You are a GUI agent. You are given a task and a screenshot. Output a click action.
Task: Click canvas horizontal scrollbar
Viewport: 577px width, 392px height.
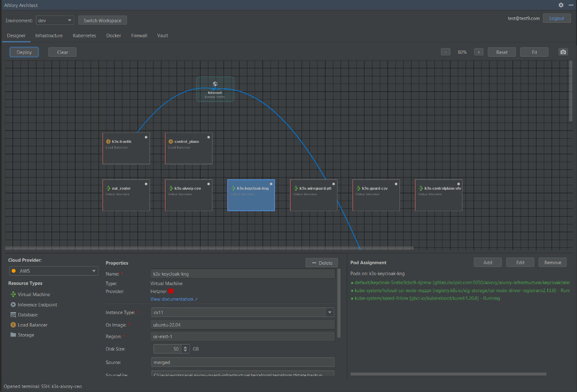coord(209,248)
